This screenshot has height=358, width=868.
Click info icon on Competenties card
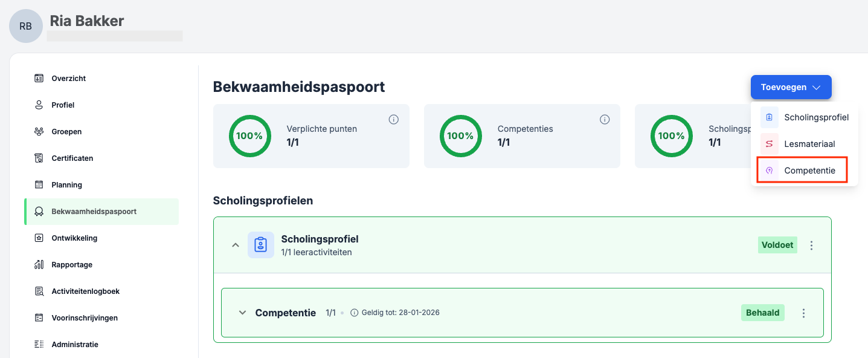605,120
